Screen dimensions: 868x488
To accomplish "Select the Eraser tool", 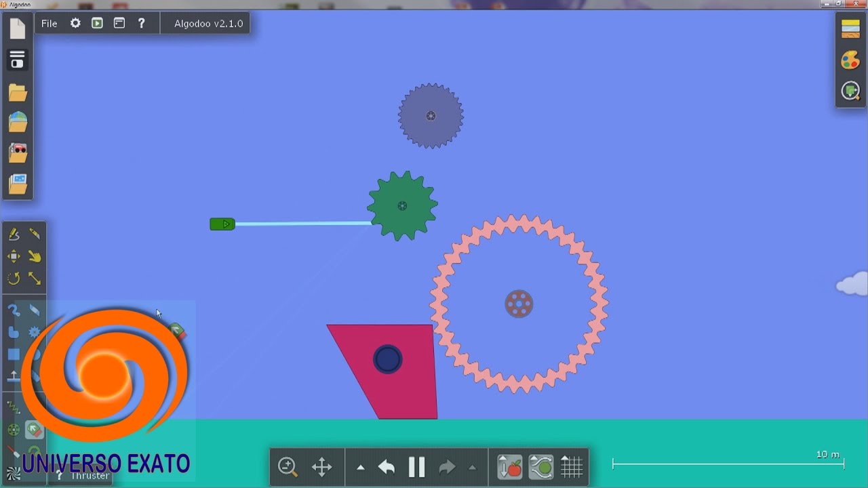I will 35,310.
